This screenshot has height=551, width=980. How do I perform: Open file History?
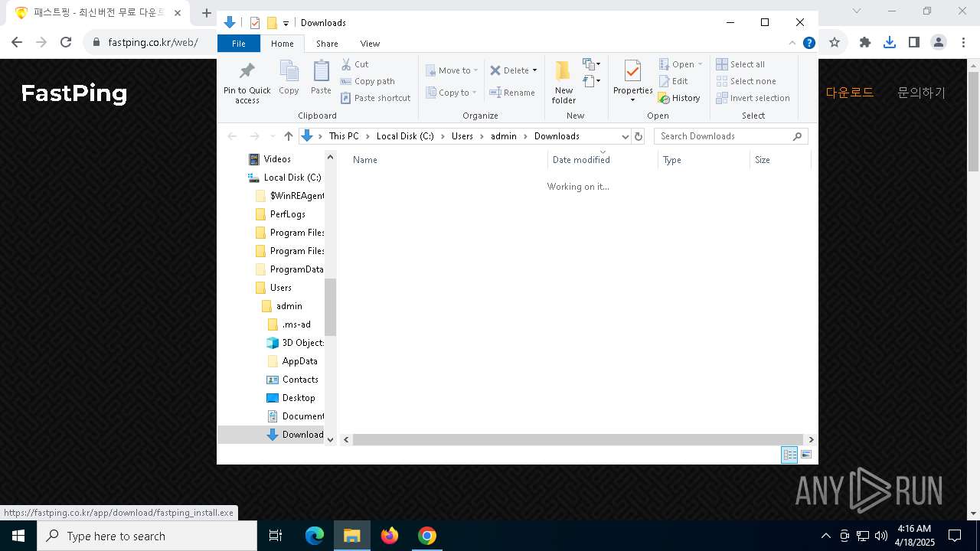679,98
